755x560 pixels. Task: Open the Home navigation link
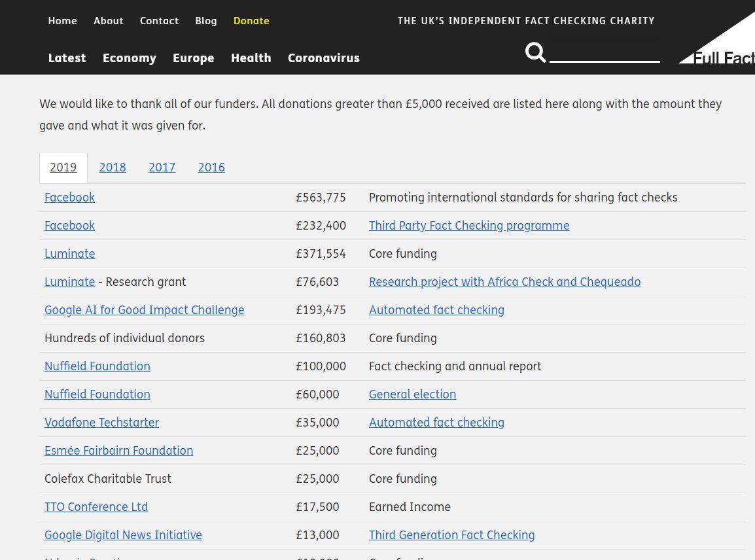click(x=62, y=21)
